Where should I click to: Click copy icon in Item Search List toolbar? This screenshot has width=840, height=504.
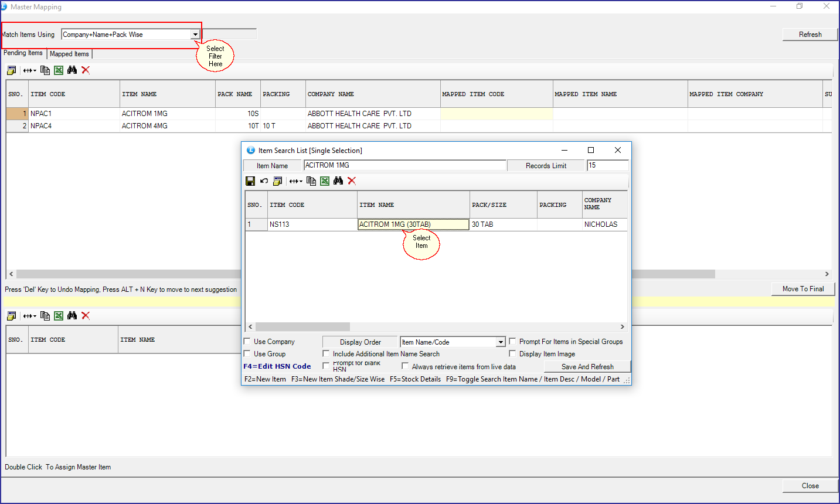coord(311,181)
